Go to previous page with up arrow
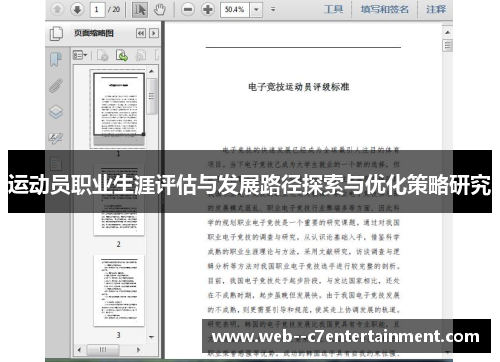This screenshot has width=500, height=362. (x=57, y=9)
